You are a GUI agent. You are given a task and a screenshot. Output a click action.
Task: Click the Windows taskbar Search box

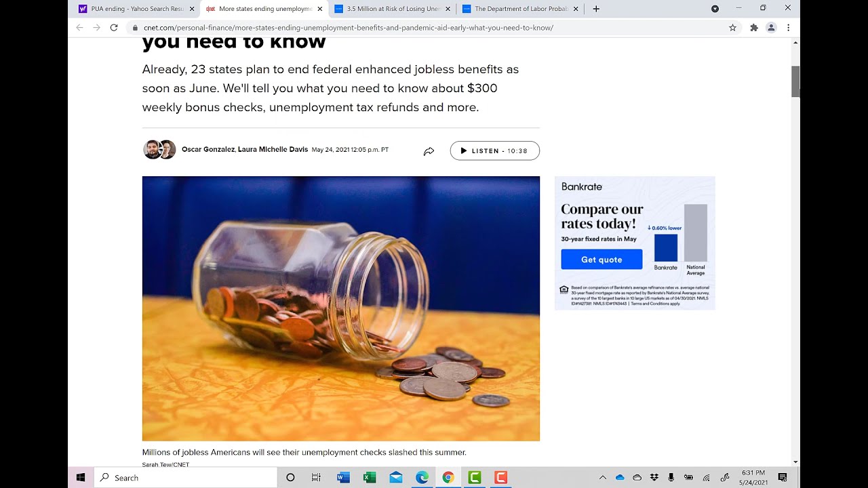(185, 478)
